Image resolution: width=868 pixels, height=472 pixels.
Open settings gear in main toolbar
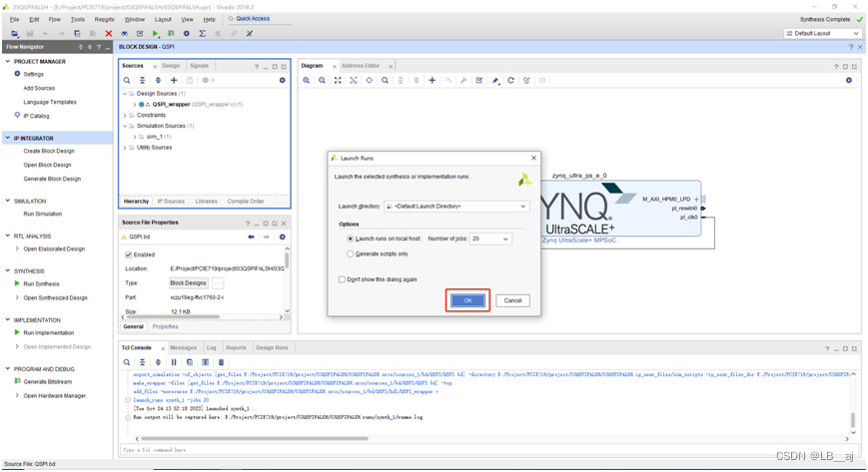(x=187, y=34)
